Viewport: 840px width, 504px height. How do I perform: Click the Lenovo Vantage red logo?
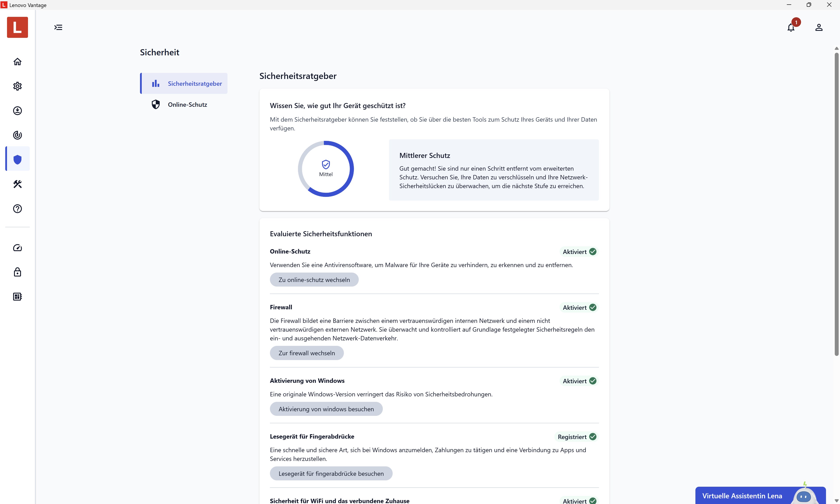pyautogui.click(x=17, y=27)
